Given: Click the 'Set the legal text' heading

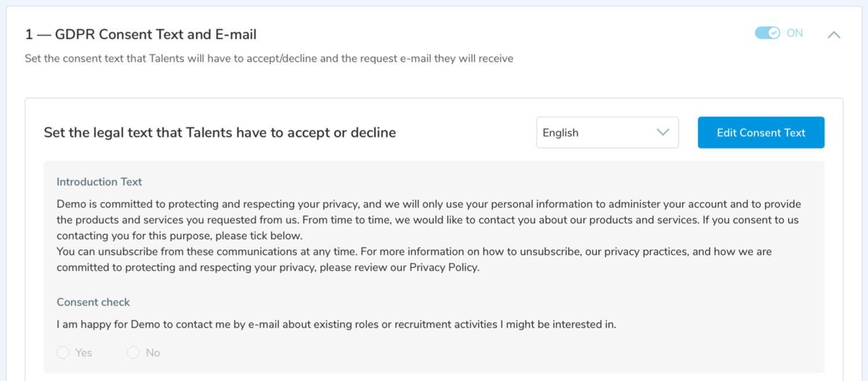Looking at the screenshot, I should pos(220,133).
